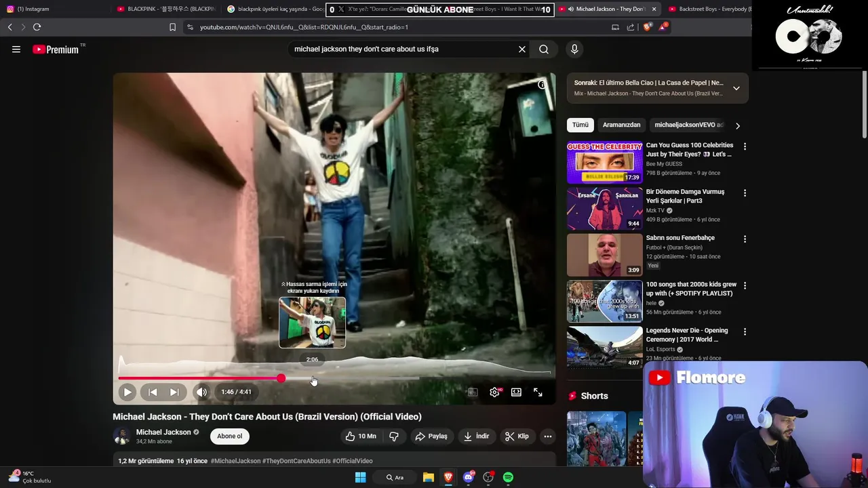Open the #MichaelJackson hashtag link
The width and height of the screenshot is (868, 488).
235,461
